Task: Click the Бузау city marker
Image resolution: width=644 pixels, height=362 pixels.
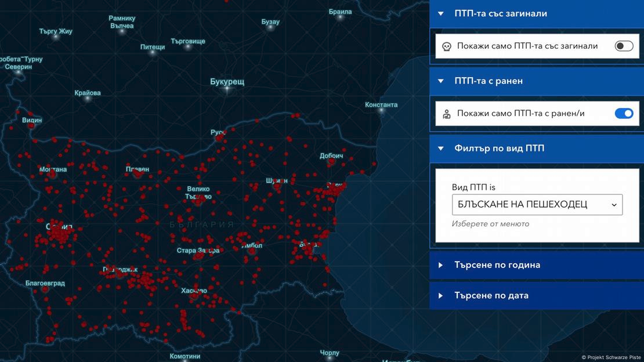Action: [x=270, y=28]
